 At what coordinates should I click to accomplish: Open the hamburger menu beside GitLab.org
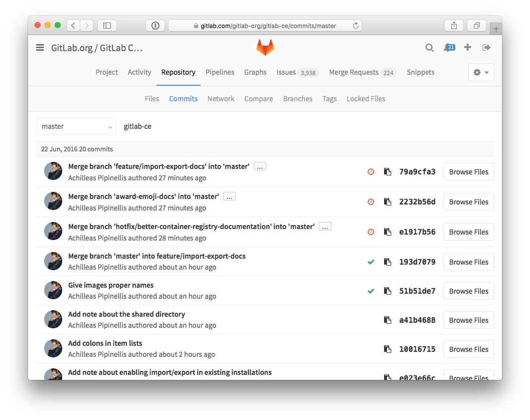[x=40, y=47]
